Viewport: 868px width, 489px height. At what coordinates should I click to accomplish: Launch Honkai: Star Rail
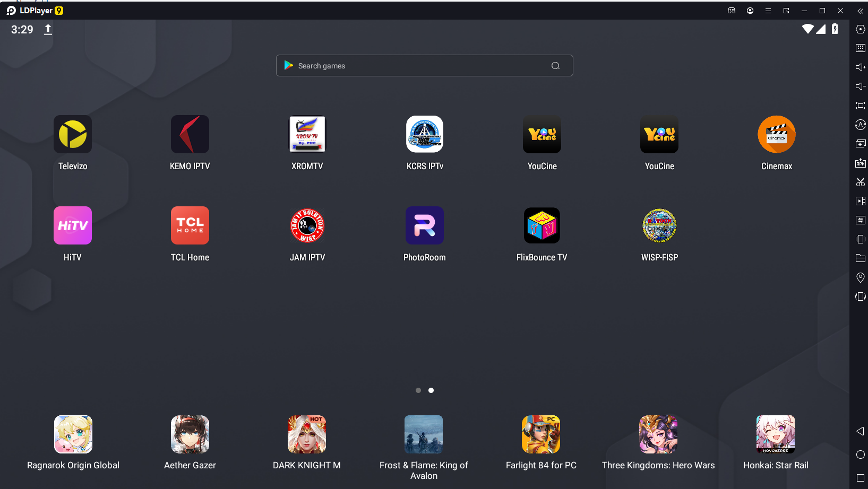776,434
